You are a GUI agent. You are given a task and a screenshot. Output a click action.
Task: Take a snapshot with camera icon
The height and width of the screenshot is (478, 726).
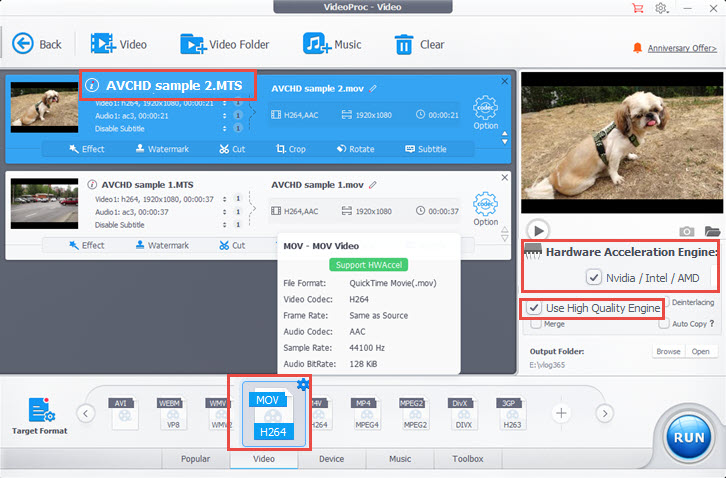click(687, 231)
